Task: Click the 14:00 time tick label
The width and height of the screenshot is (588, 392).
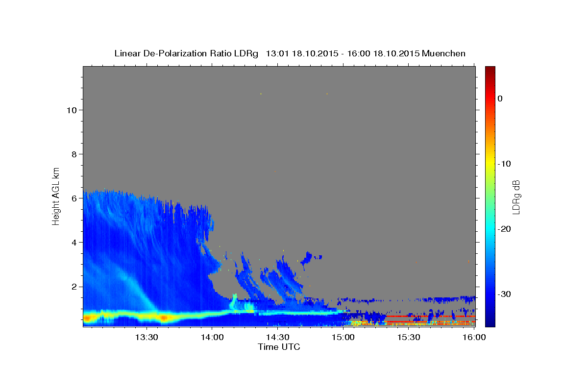Action: (212, 337)
